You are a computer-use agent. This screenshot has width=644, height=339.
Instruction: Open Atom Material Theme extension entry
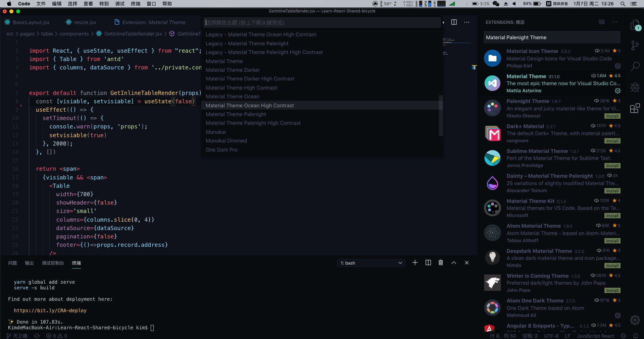coord(552,233)
